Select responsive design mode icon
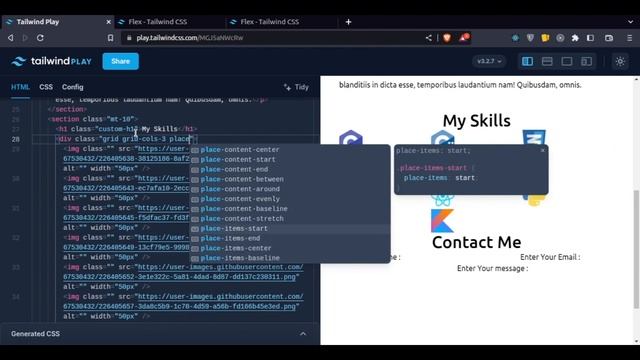Image resolution: width=640 pixels, height=360 pixels. point(587,61)
